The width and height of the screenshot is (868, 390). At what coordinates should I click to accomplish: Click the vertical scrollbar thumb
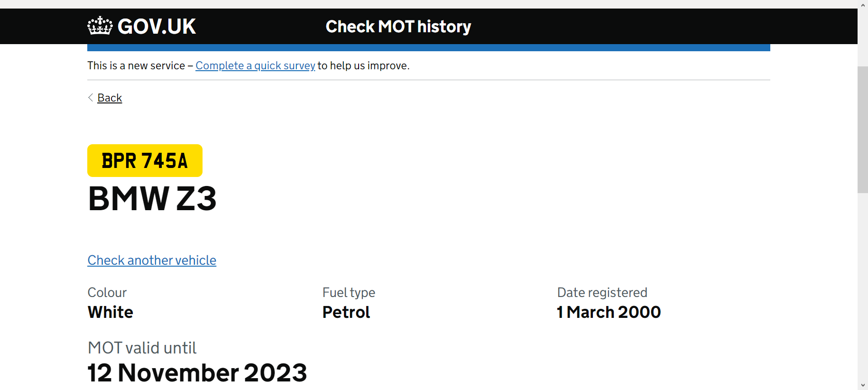[x=863, y=130]
